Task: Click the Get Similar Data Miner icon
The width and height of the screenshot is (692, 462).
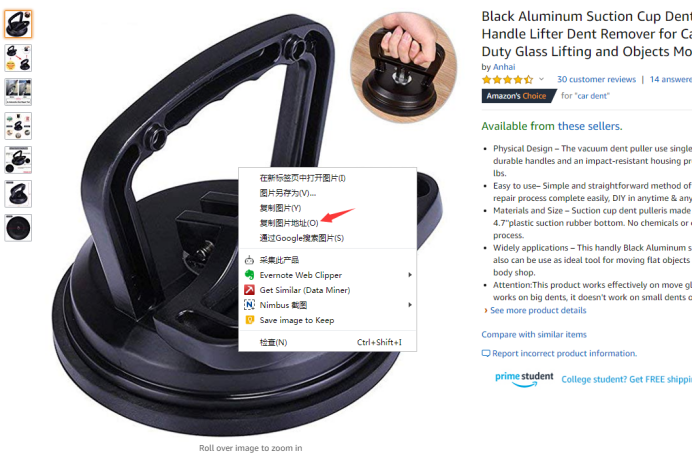Action: click(249, 290)
